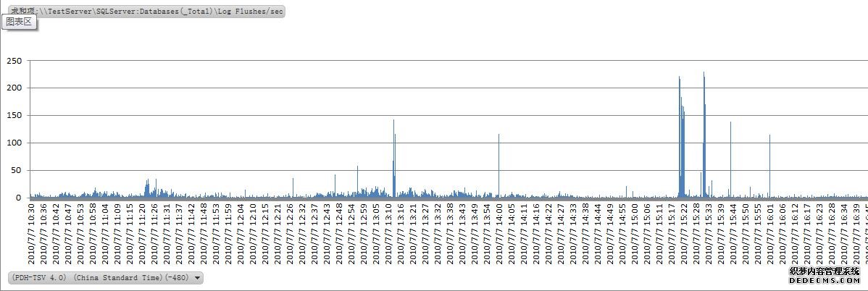Open the PDH-TSV 4.0 time zone dropdown
The width and height of the screenshot is (868, 291).
pyautogui.click(x=100, y=277)
